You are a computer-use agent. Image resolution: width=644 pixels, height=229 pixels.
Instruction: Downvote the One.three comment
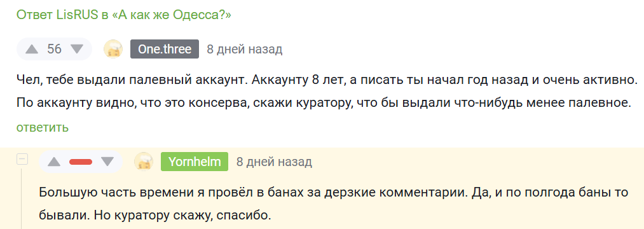[x=76, y=50]
